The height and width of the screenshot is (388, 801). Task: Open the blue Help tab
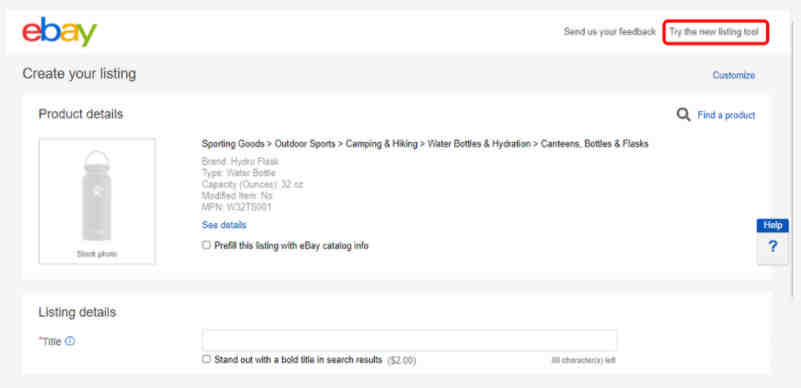click(772, 225)
